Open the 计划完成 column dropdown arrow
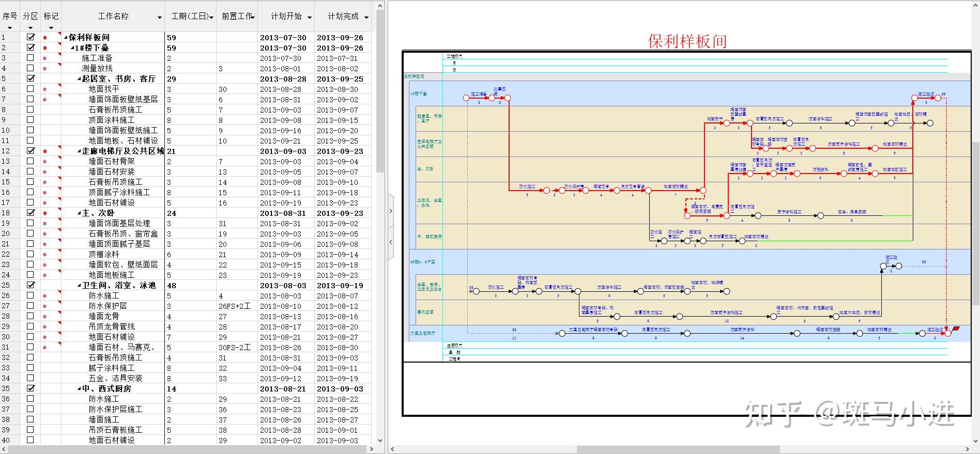 pos(366,18)
